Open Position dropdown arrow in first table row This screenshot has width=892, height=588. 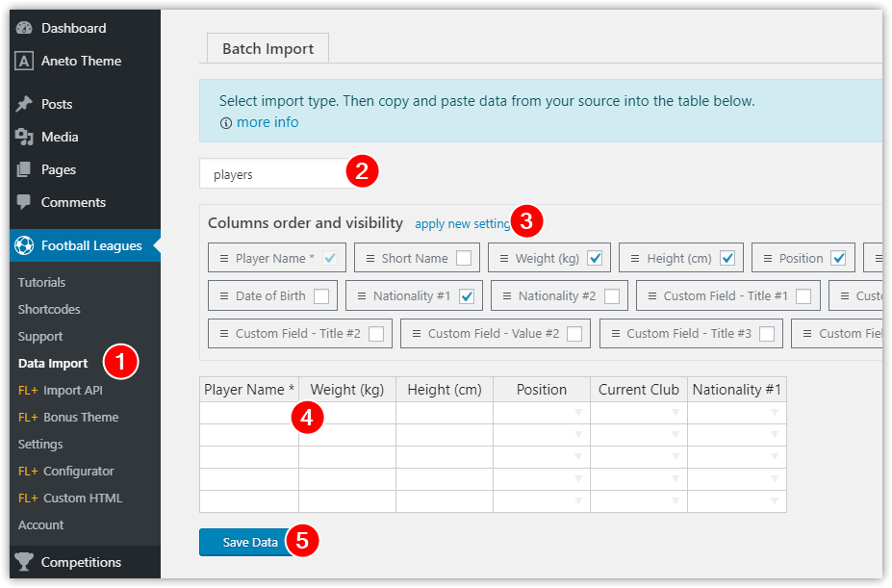pyautogui.click(x=578, y=413)
